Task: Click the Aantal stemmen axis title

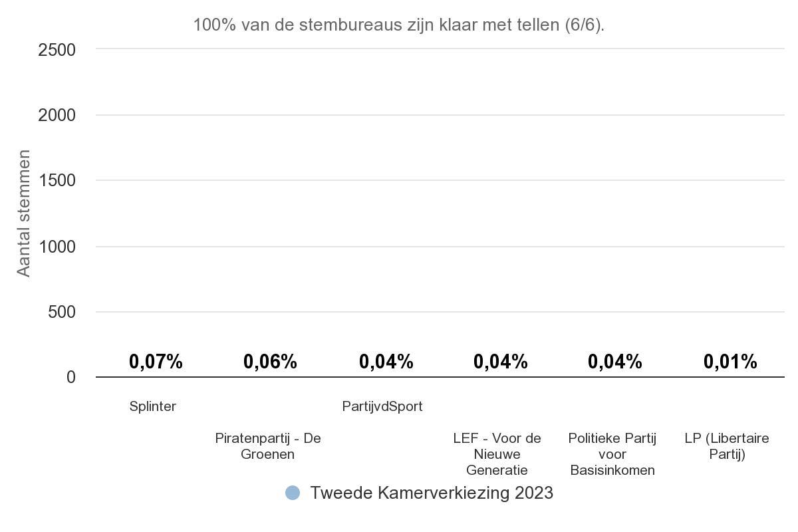Action: pyautogui.click(x=24, y=213)
